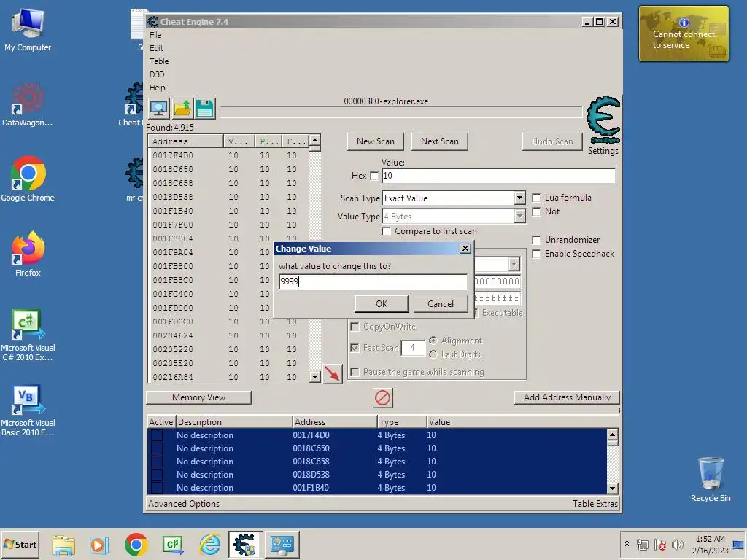Enable Speedhack checkbox
This screenshot has width=747, height=560.
click(536, 254)
